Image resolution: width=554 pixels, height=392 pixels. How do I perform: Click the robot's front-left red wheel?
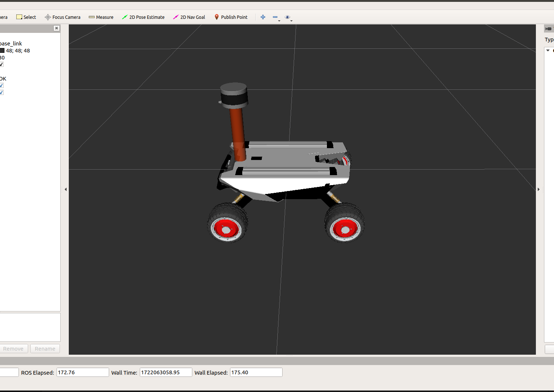pyautogui.click(x=227, y=223)
